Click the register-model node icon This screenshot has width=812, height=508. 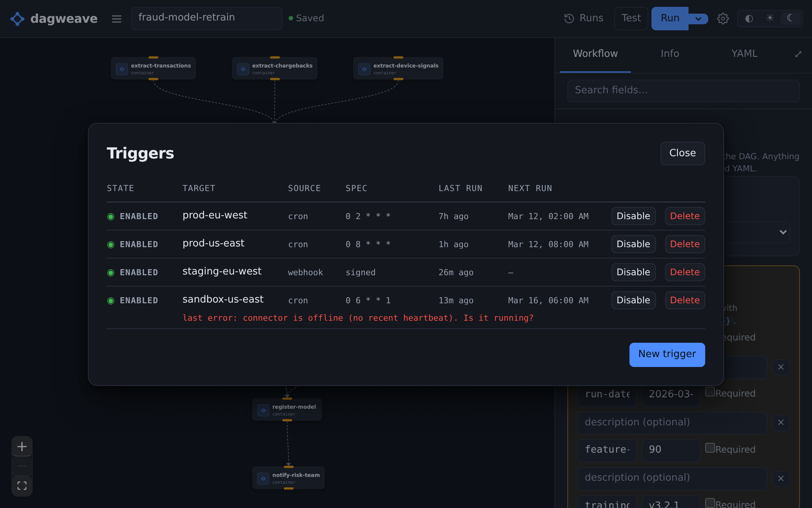coord(263,410)
